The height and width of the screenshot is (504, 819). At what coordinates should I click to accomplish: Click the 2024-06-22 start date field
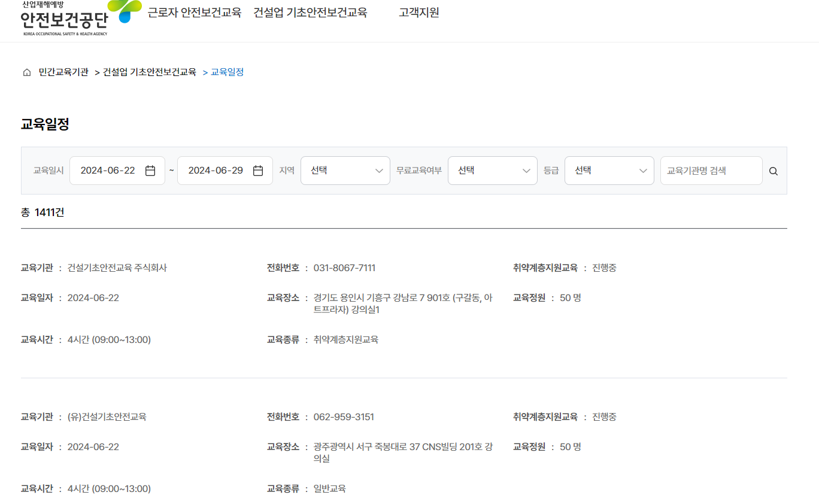coord(109,170)
